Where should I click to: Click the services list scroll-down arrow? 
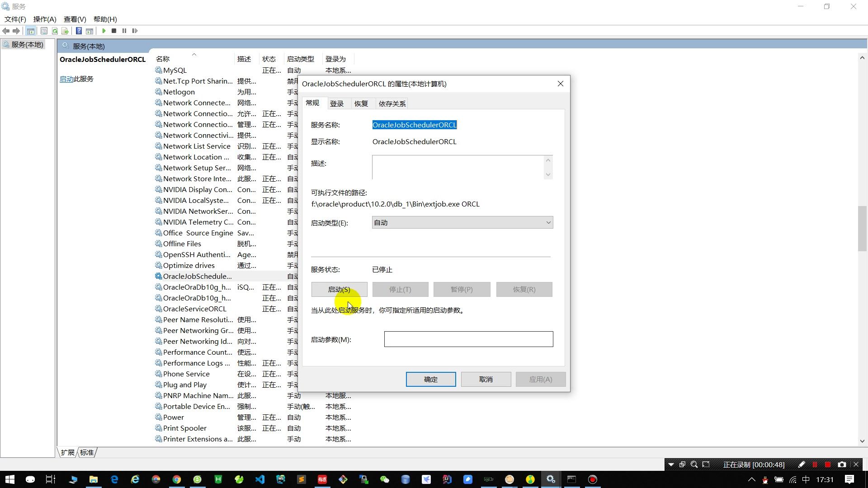tap(862, 441)
